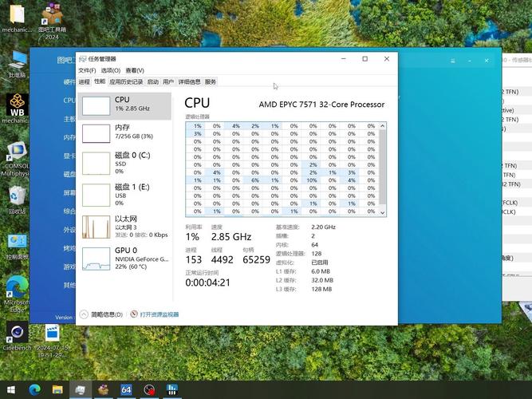The image size is (532, 399).
Task: Open the Cinebench desktop shortcut
Action: (17, 336)
